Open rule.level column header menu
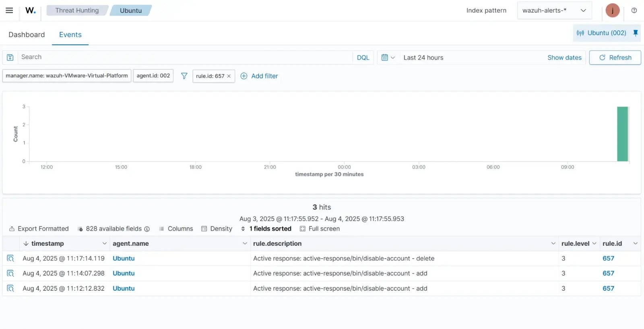The height and width of the screenshot is (329, 644). pos(594,243)
